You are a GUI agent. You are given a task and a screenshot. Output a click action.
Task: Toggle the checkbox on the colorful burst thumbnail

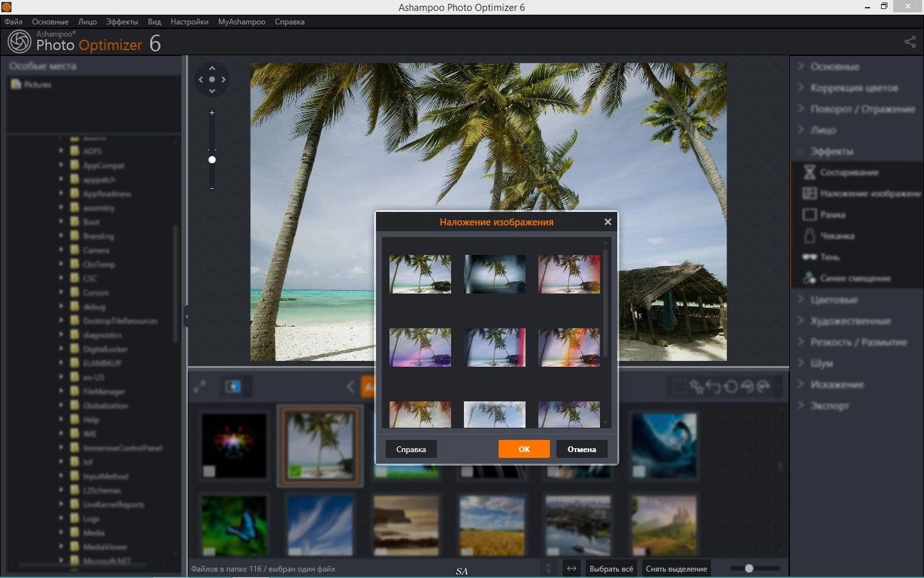[x=209, y=471]
